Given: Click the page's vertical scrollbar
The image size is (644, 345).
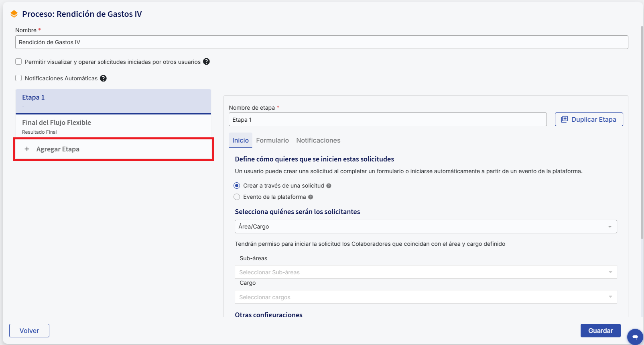Looking at the screenshot, I should (x=642, y=120).
